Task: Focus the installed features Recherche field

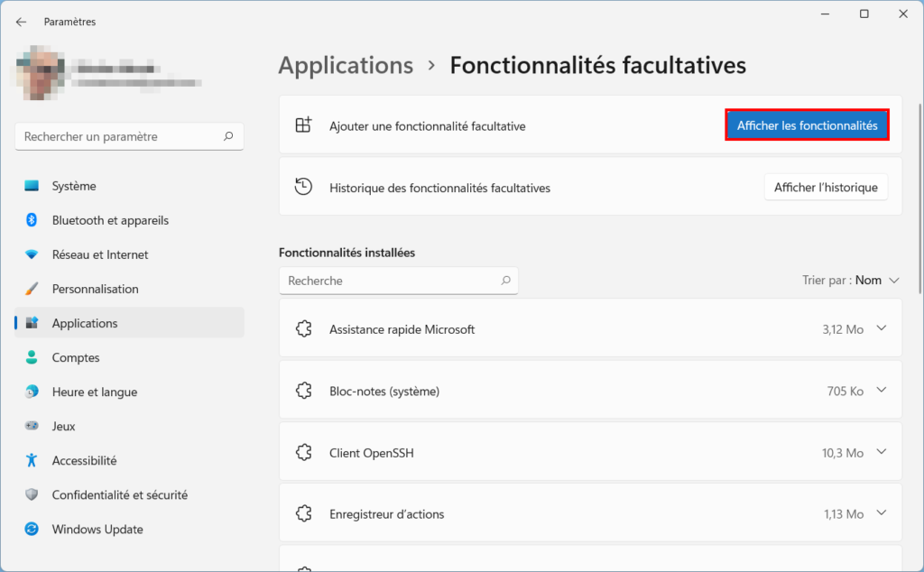Action: 398,281
